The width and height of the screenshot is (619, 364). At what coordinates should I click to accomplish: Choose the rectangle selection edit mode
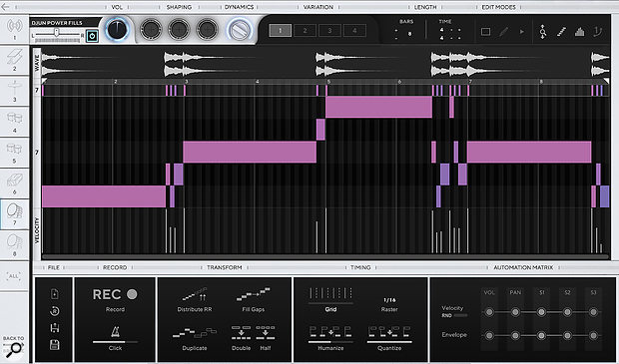point(485,32)
